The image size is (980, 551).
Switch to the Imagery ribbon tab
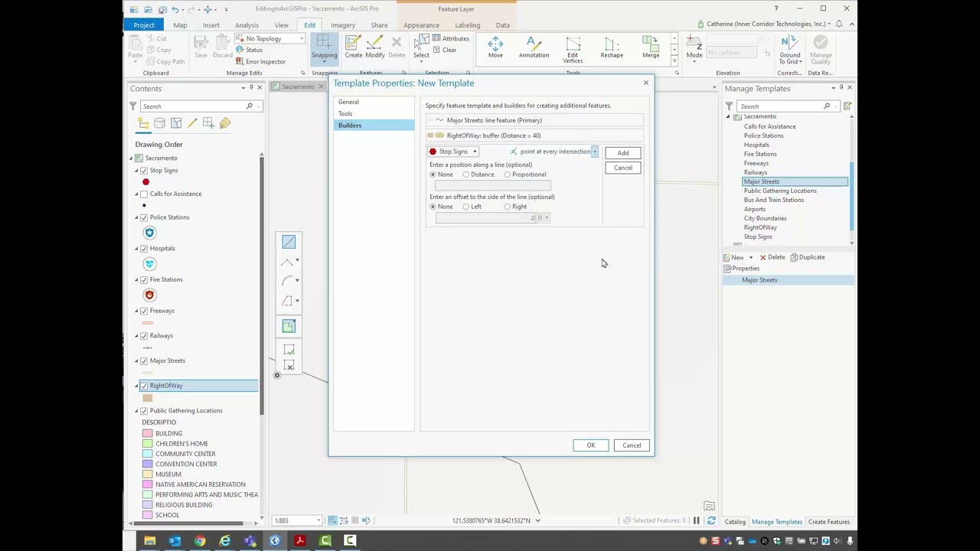pos(343,25)
